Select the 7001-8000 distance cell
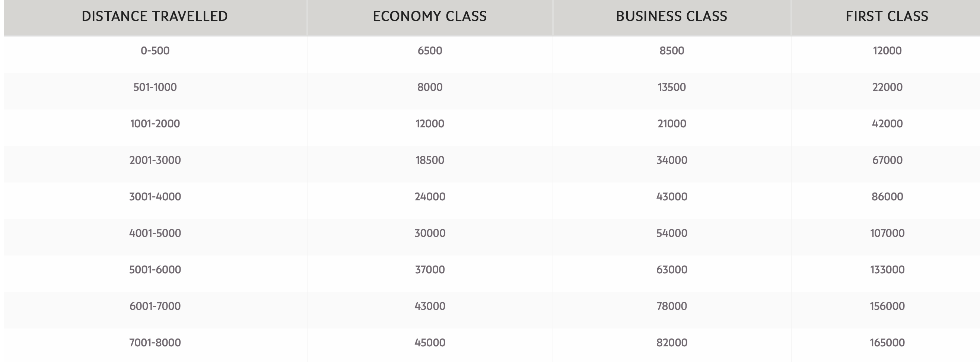Screen dimensions: 980x362 click(x=155, y=343)
